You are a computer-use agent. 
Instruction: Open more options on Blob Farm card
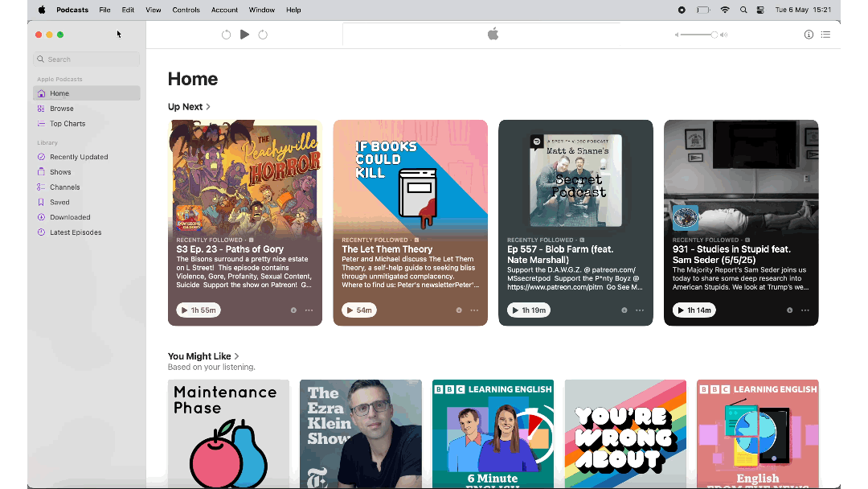[640, 310]
